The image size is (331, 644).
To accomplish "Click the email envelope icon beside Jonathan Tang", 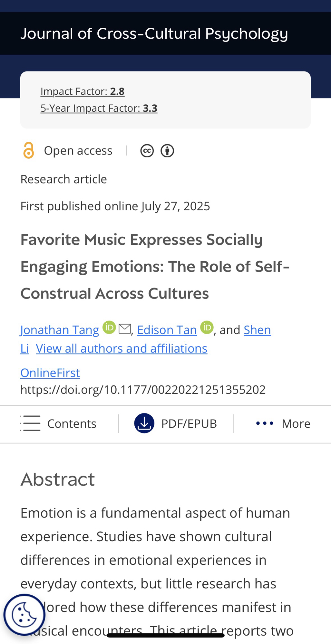I will pyautogui.click(x=125, y=329).
